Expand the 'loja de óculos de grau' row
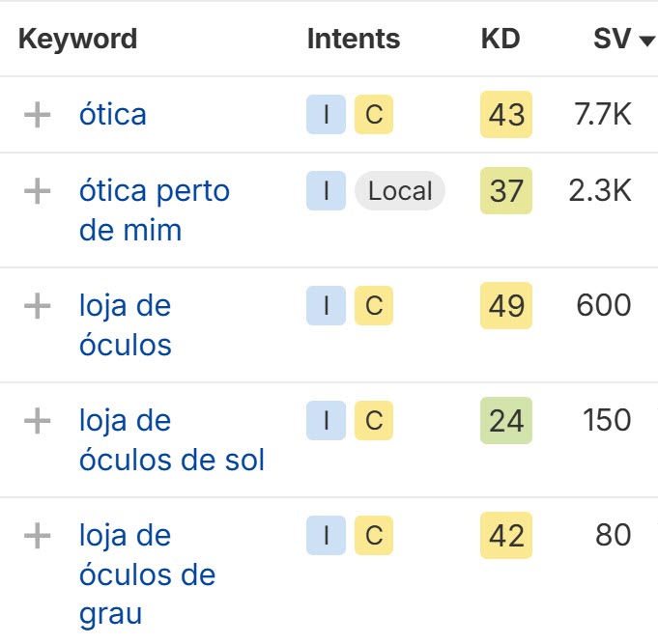Screen dimensions: 658x644 [37, 535]
